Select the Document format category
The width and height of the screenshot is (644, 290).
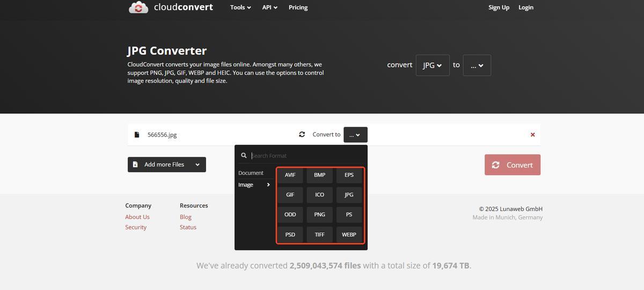(251, 173)
